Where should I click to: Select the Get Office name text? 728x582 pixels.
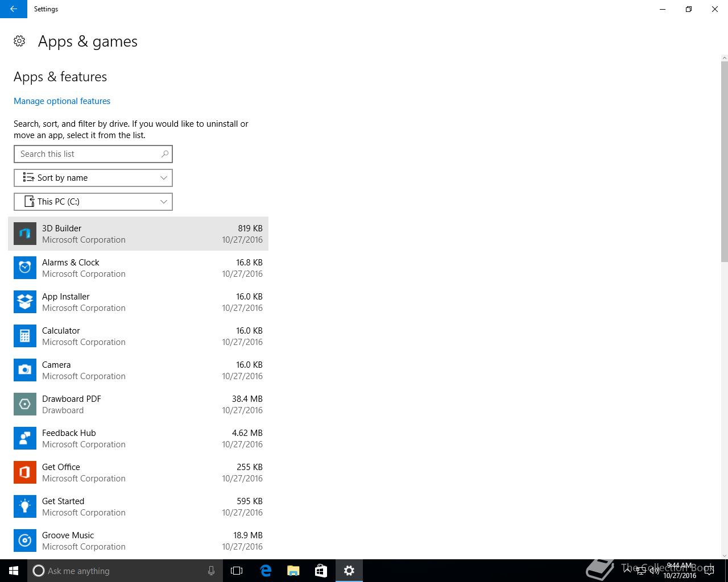tap(61, 467)
